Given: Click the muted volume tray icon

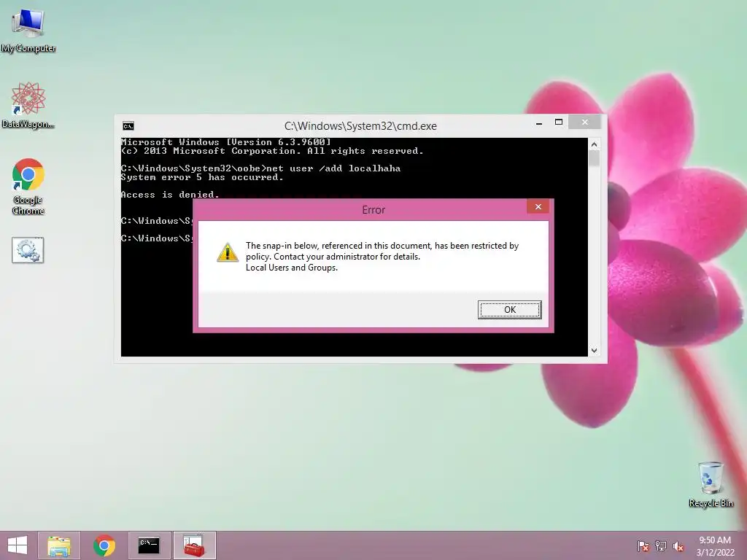Looking at the screenshot, I should click(678, 546).
